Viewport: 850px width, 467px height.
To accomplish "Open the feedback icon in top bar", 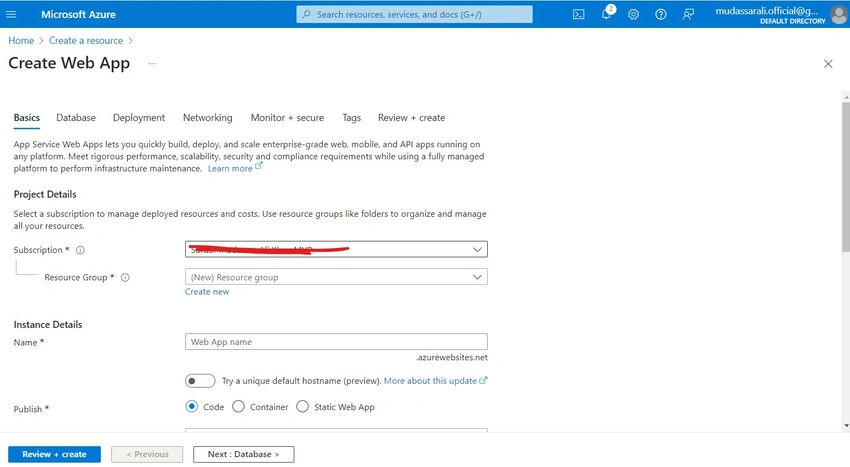I will point(688,15).
